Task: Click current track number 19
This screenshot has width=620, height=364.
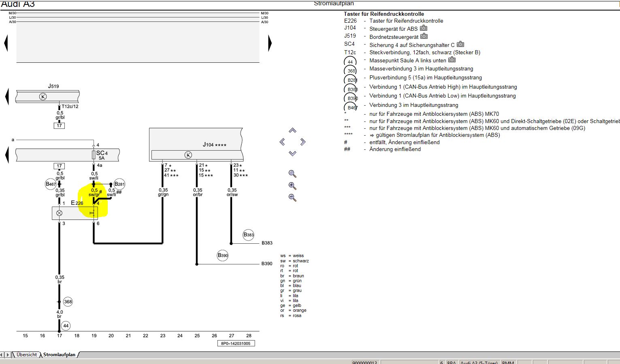Action: point(94,336)
